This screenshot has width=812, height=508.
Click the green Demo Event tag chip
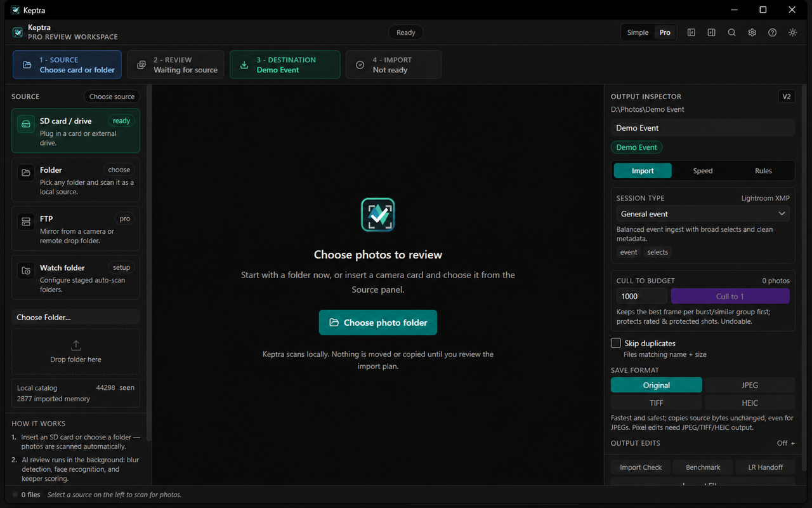coord(636,147)
